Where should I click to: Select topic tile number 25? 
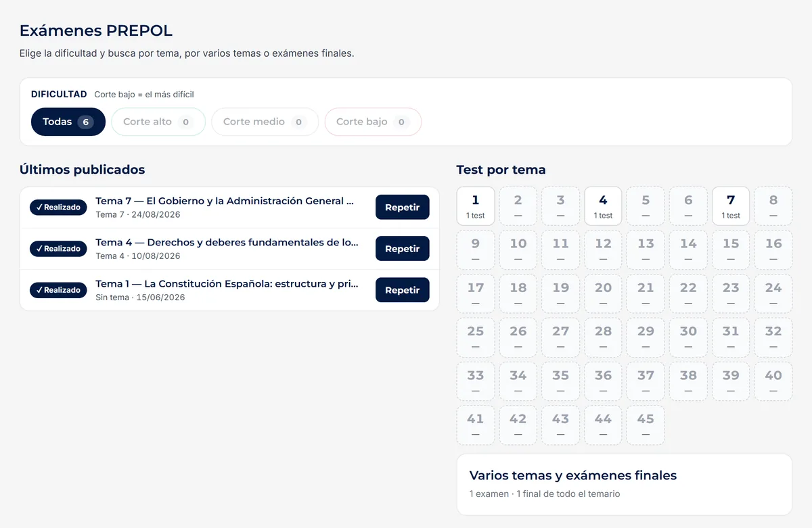pyautogui.click(x=476, y=338)
